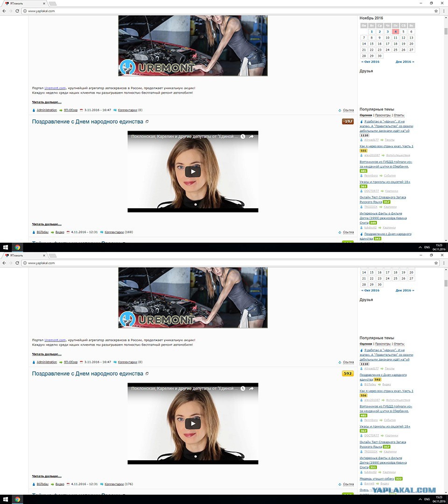Bookmark page with star in bottom window
Screen dimensions: 448x504
[436, 263]
